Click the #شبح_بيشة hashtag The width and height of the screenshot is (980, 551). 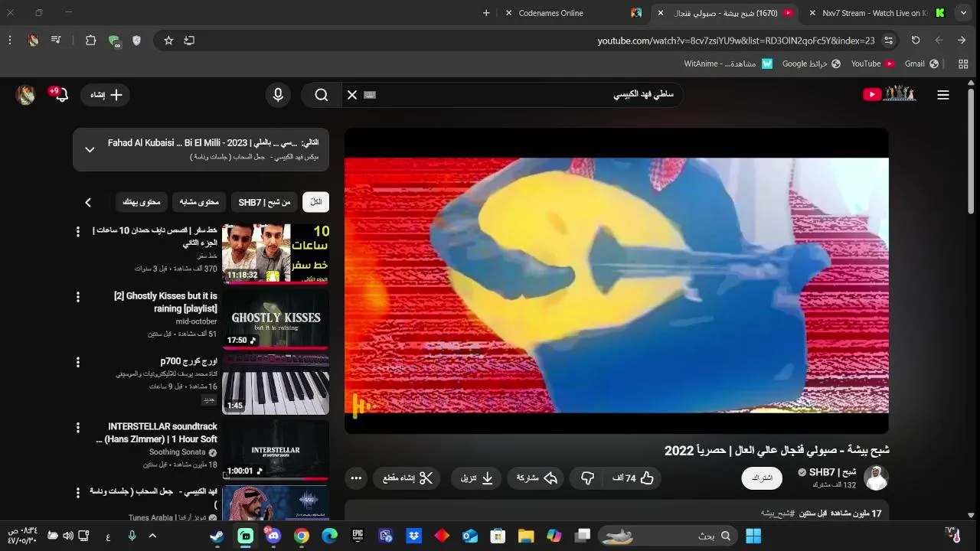[x=777, y=514]
